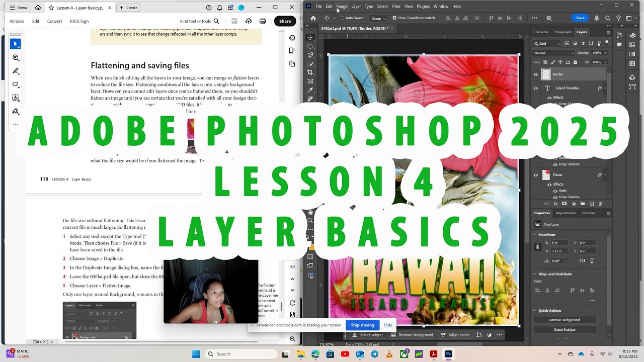Hide the Island Paradise text layer
This screenshot has height=362, width=644.
click(x=536, y=88)
